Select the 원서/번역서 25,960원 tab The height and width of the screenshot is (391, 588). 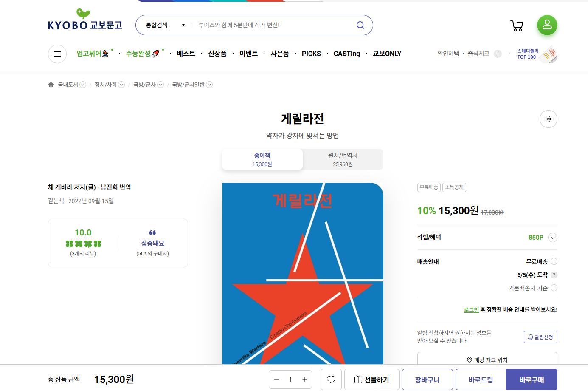click(343, 159)
